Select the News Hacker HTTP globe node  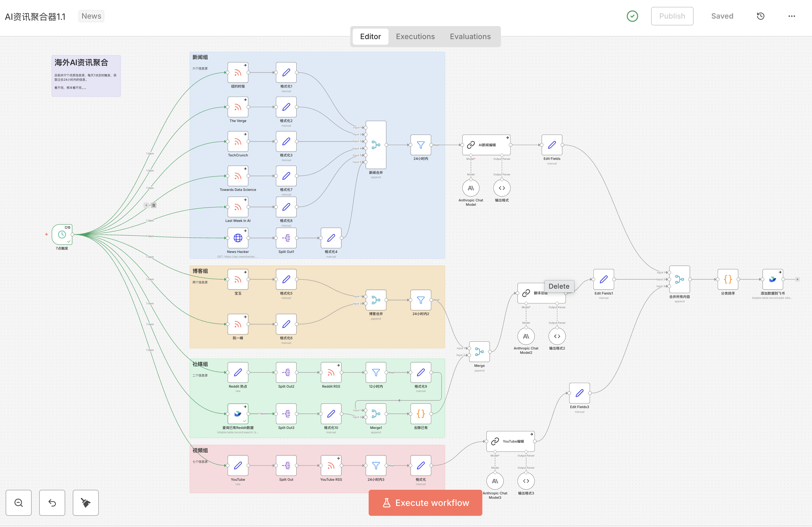(238, 238)
